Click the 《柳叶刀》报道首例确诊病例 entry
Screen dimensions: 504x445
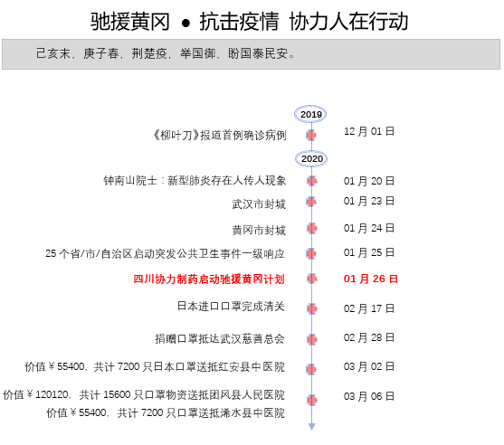click(219, 136)
